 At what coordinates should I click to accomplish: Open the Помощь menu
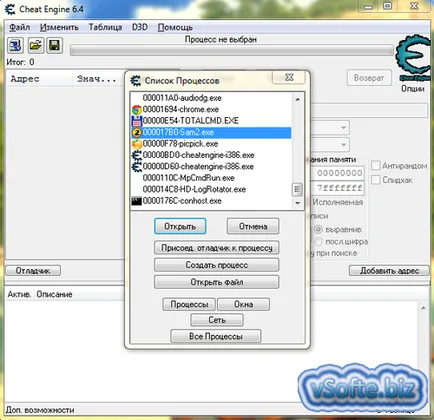175,27
